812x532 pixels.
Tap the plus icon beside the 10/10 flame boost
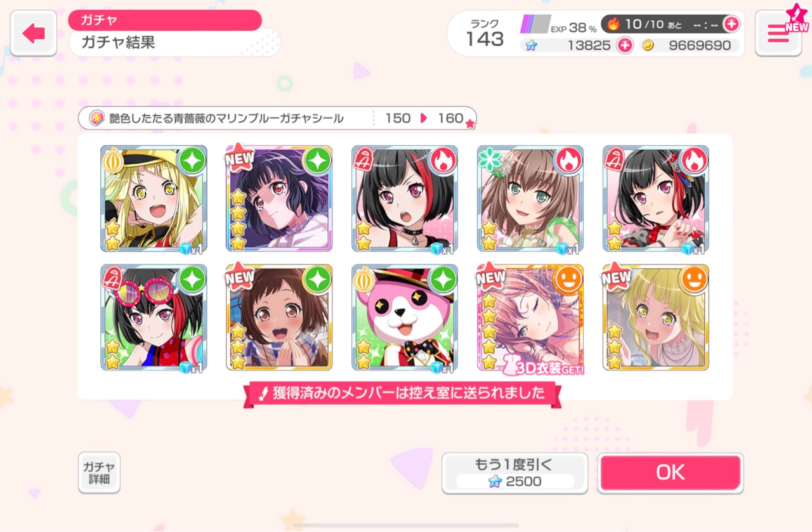coord(731,24)
